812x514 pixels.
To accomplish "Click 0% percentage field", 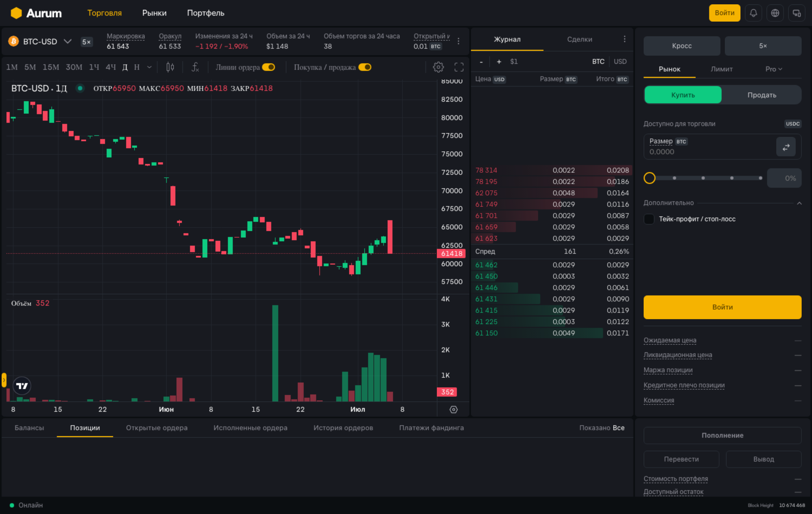I will pyautogui.click(x=784, y=178).
